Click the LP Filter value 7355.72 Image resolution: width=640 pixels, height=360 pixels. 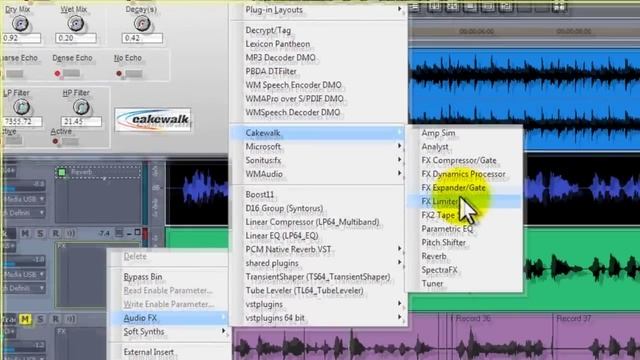(22, 122)
